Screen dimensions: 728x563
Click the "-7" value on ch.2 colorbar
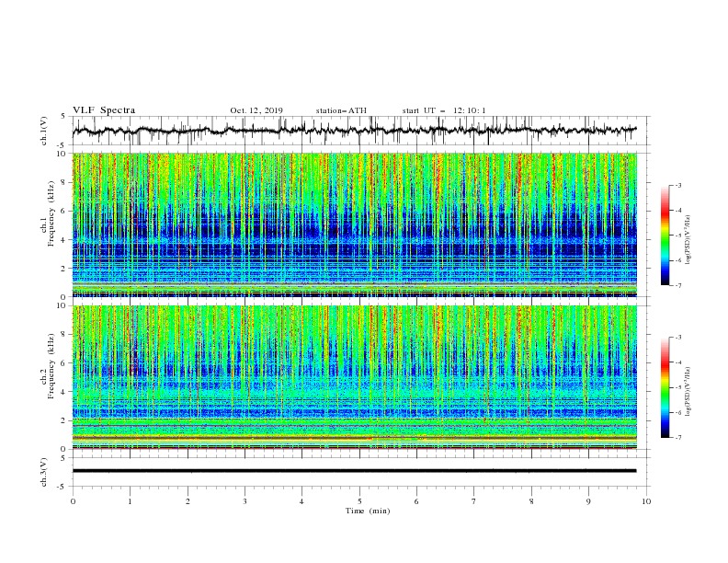pyautogui.click(x=678, y=438)
